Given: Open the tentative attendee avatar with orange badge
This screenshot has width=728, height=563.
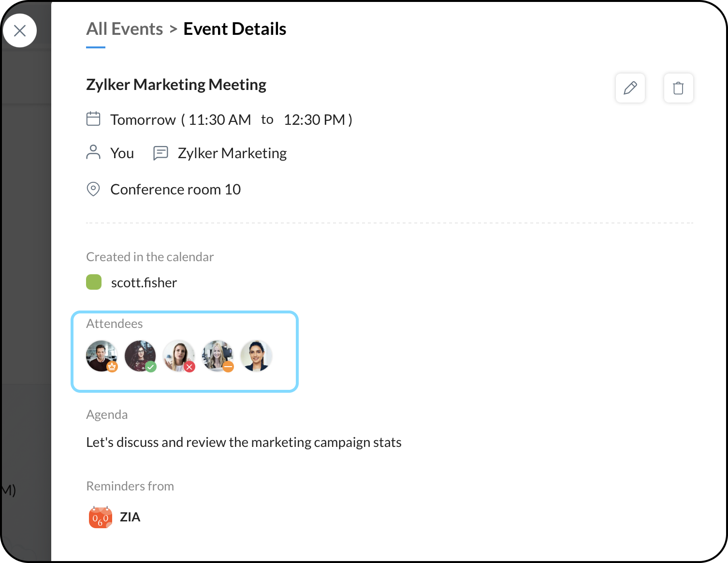Looking at the screenshot, I should click(218, 356).
